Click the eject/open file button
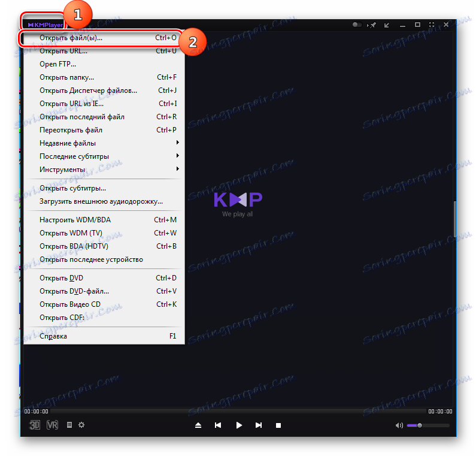476x456 pixels. click(198, 425)
